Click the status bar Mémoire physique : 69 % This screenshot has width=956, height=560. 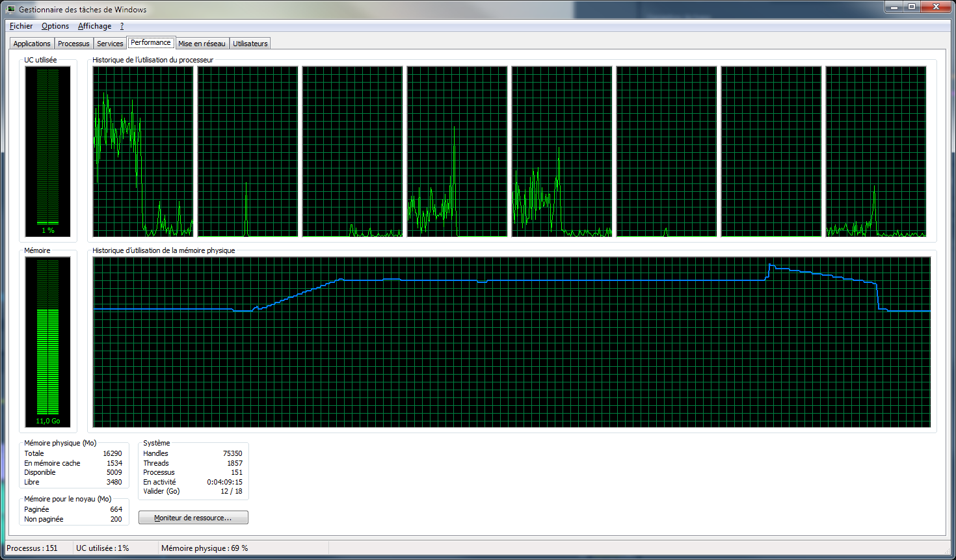point(204,548)
